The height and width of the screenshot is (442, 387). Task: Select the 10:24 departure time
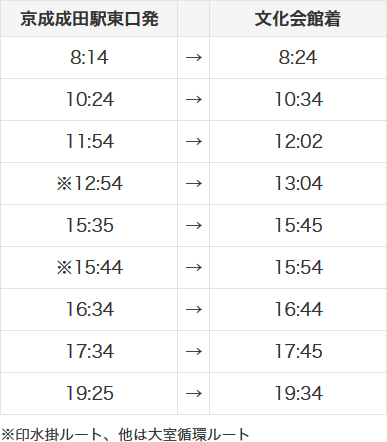90,99
